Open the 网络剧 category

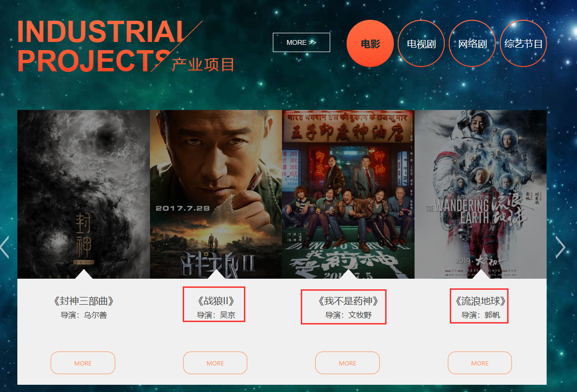coord(472,43)
